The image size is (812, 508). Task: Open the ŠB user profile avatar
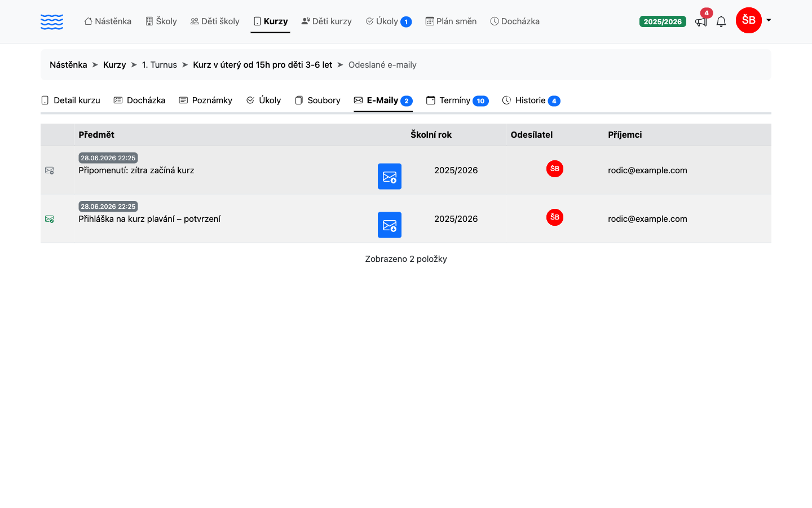coord(749,20)
